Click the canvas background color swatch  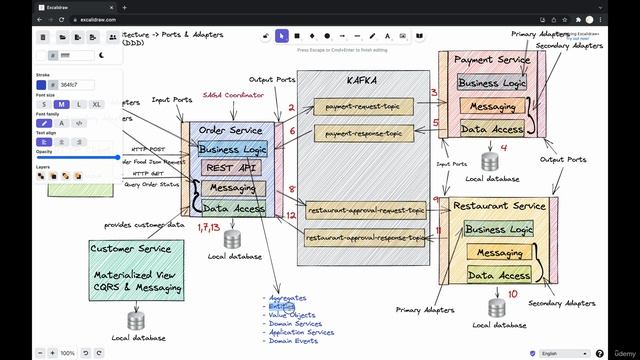[41, 55]
